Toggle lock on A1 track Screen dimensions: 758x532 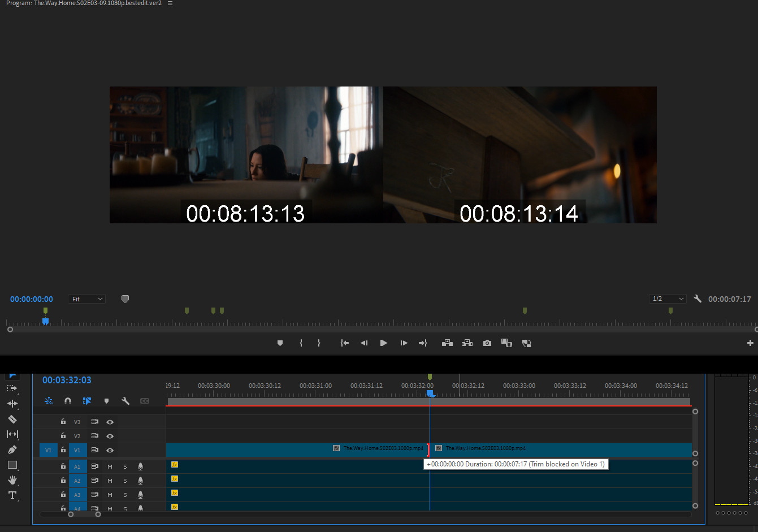pos(63,466)
